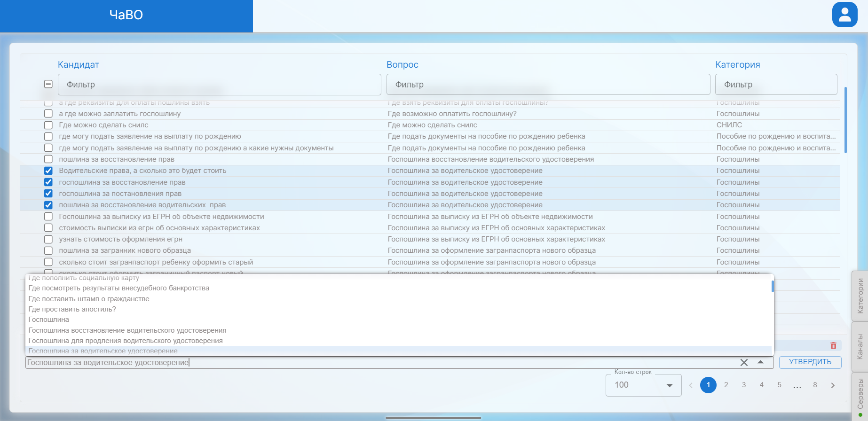The width and height of the screenshot is (868, 421).
Task: Click the red trash delete icon
Action: (833, 346)
